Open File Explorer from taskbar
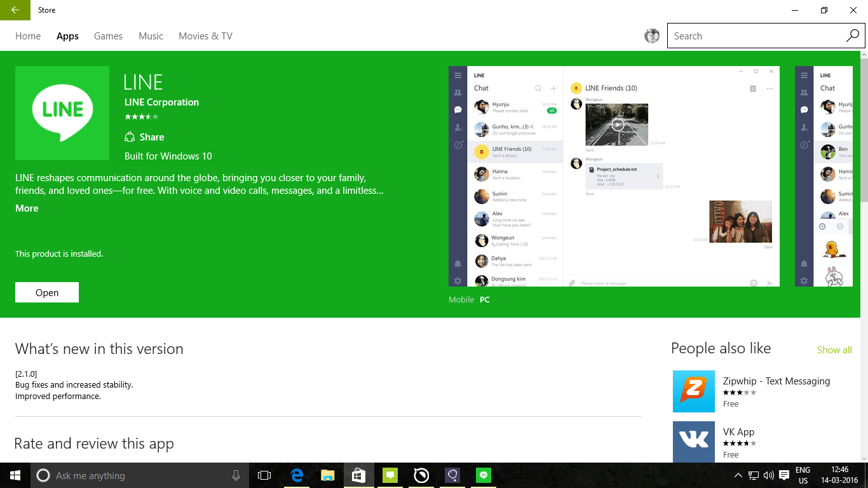Screen dimensions: 868x488 327,475
